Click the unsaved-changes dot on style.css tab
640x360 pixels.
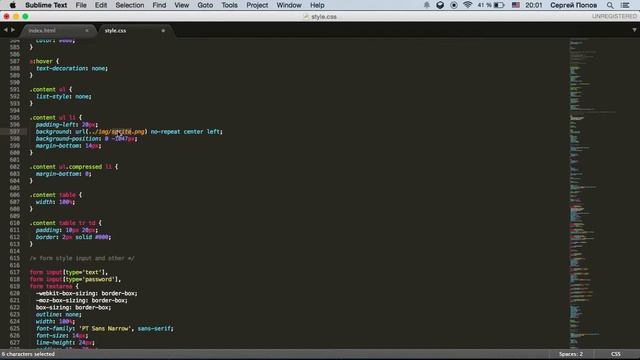(x=163, y=31)
